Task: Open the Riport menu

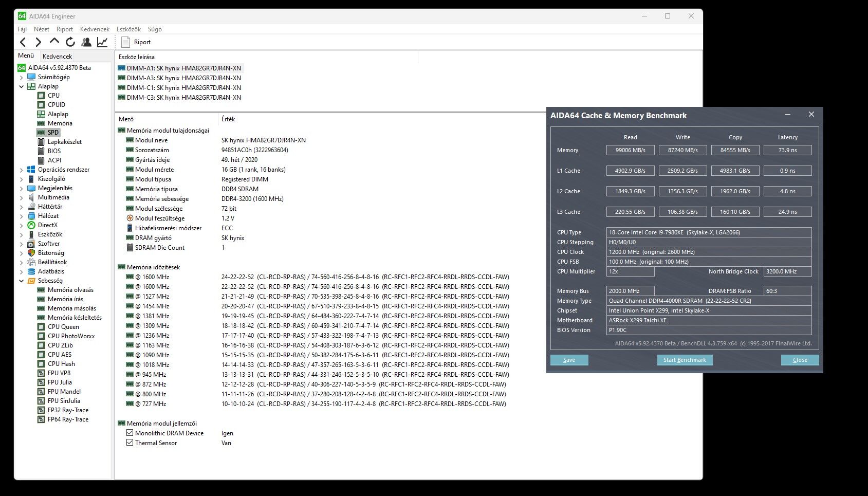Action: click(x=65, y=29)
